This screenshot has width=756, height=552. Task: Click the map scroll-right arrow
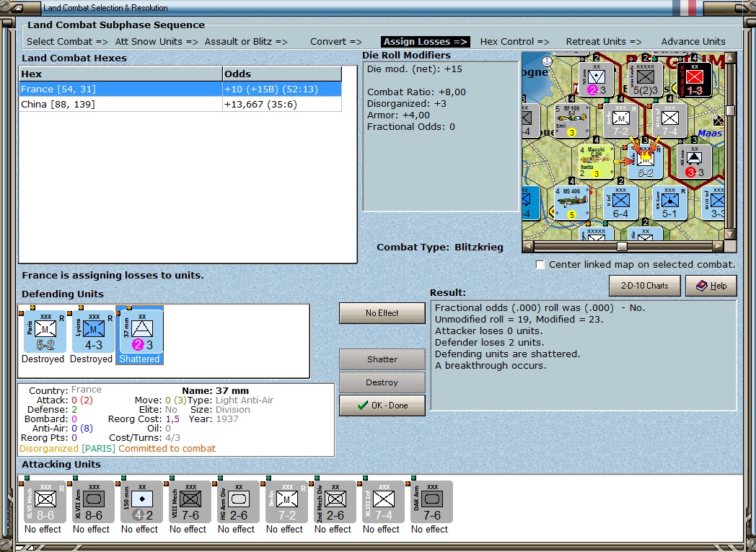pos(718,246)
